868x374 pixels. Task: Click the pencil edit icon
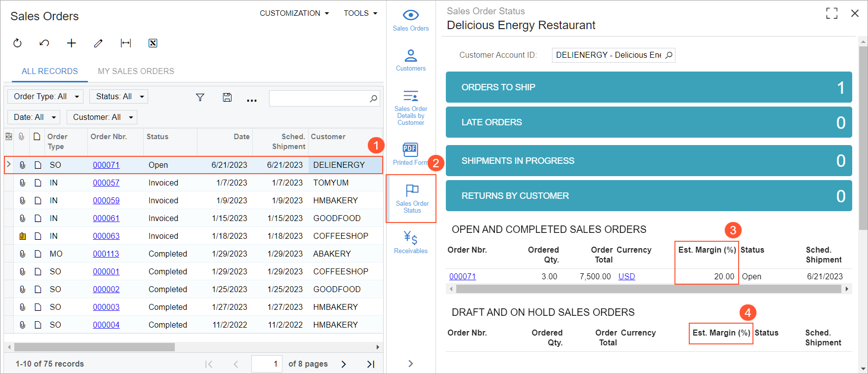(98, 43)
